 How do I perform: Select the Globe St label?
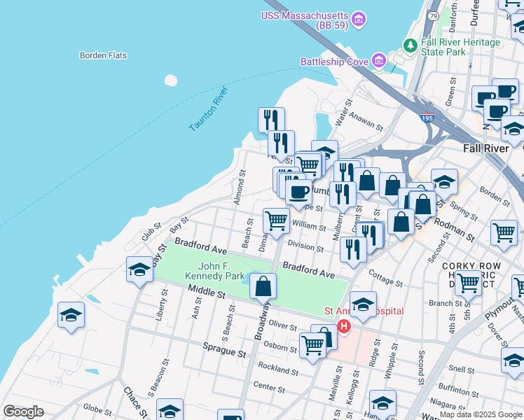pyautogui.click(x=97, y=409)
